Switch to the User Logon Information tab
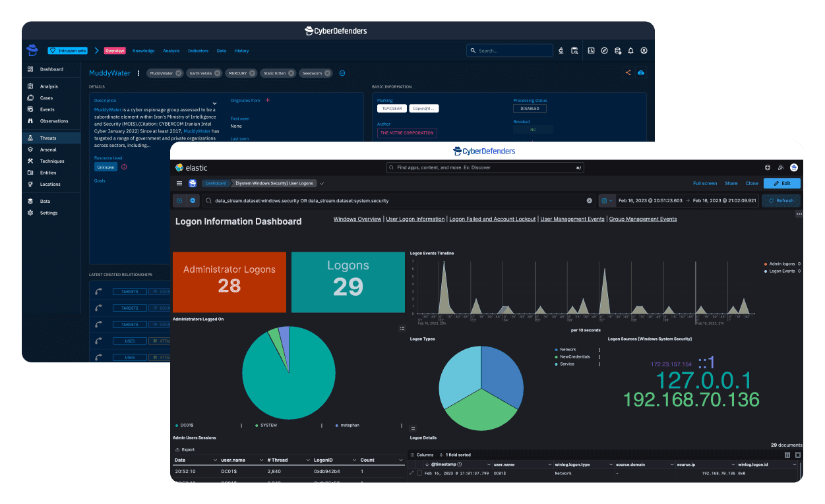The image size is (825, 504). click(x=415, y=219)
